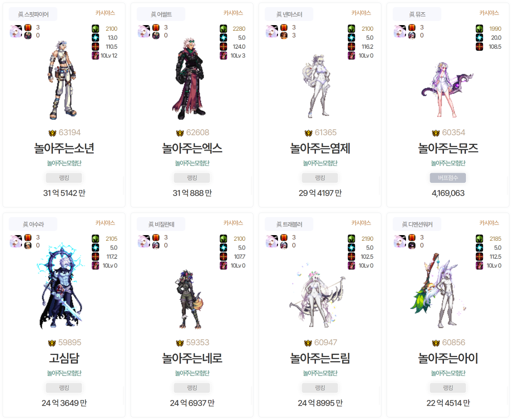The width and height of the screenshot is (512, 420).
Task: Click purple 10Lv 12 icon on 스핏파이어 card
Action: click(95, 55)
